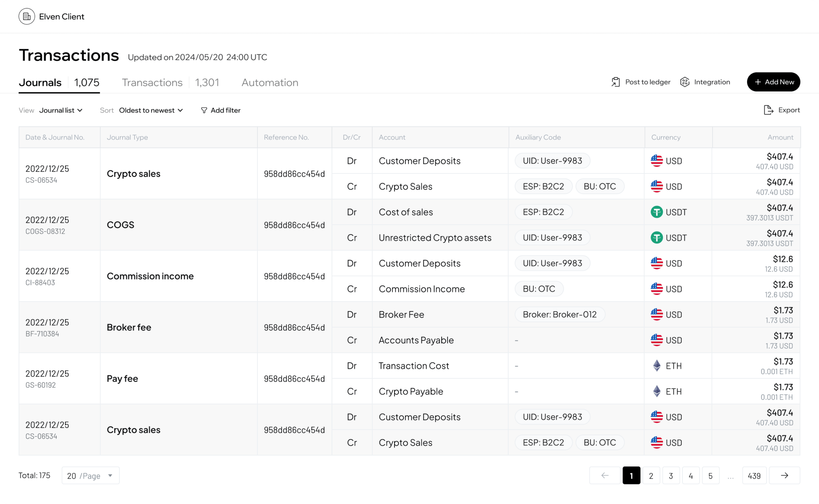This screenshot has width=819, height=504.
Task: Go to page 3 in pagination
Action: (671, 475)
